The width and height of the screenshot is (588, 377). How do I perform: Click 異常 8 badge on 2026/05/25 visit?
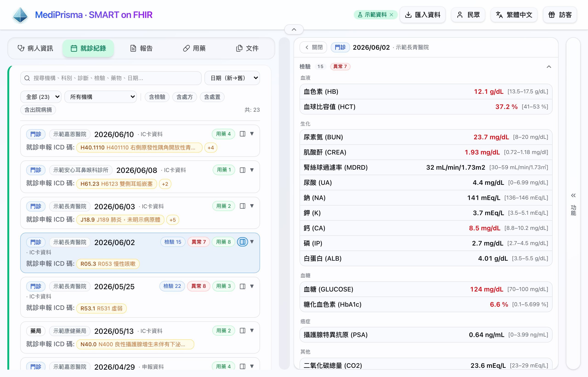click(x=198, y=286)
